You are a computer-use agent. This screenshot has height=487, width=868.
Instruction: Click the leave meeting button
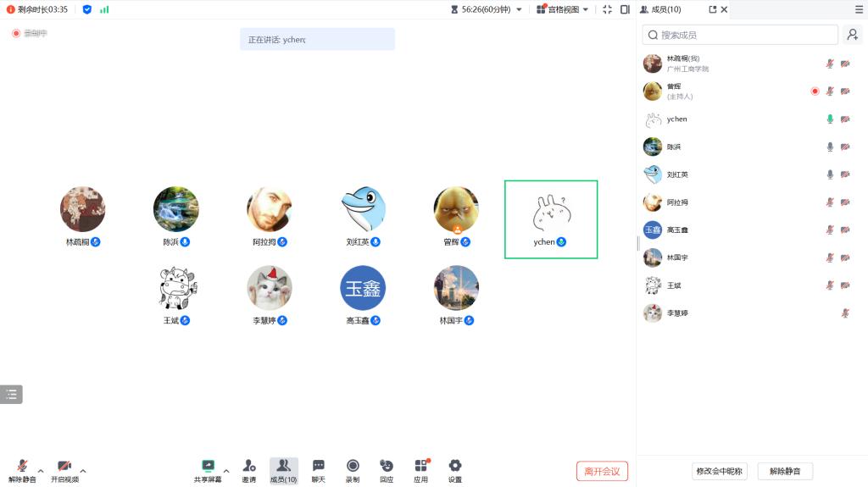[603, 471]
